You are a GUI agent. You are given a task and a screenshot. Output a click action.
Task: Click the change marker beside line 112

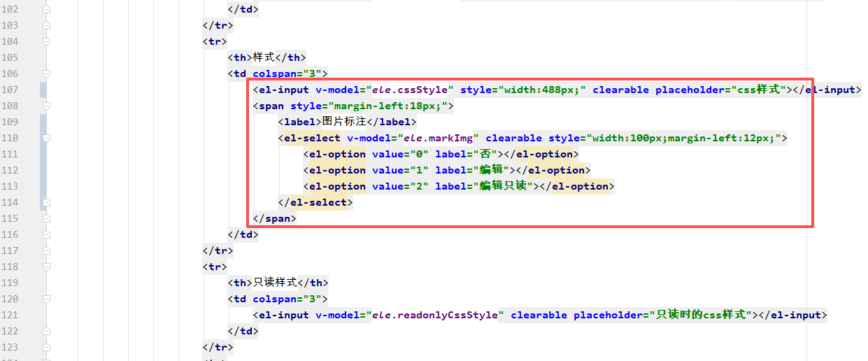pyautogui.click(x=43, y=170)
